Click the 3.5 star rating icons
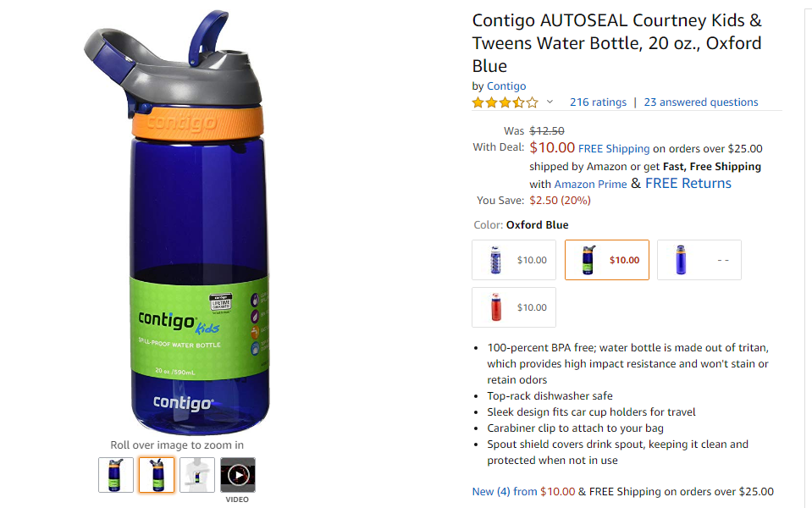812x508 pixels. 505,102
